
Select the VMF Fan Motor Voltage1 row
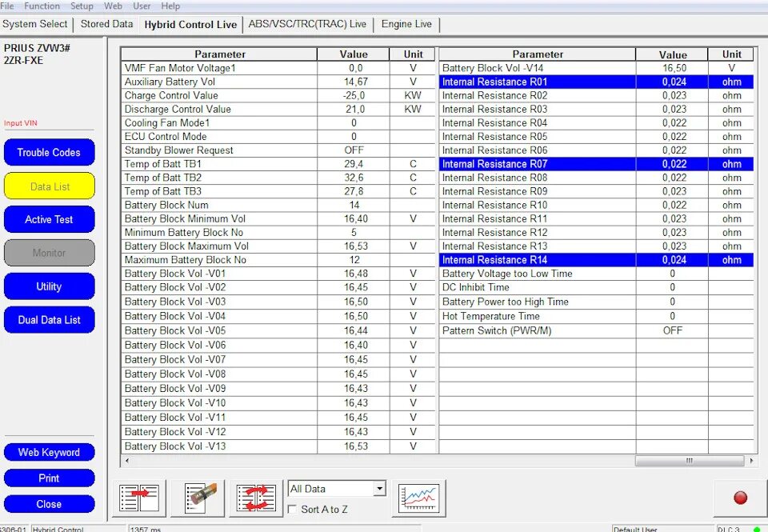pyautogui.click(x=278, y=68)
